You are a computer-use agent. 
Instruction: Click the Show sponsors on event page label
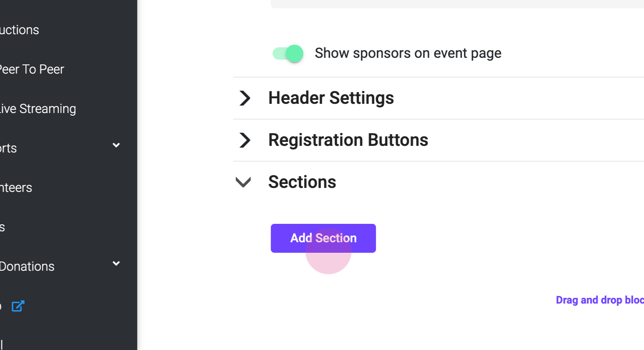click(408, 53)
